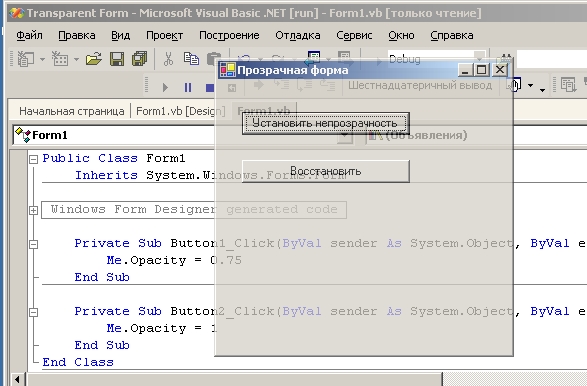Select the Form1.vb code tab
This screenshot has height=386, width=587.
tap(264, 111)
